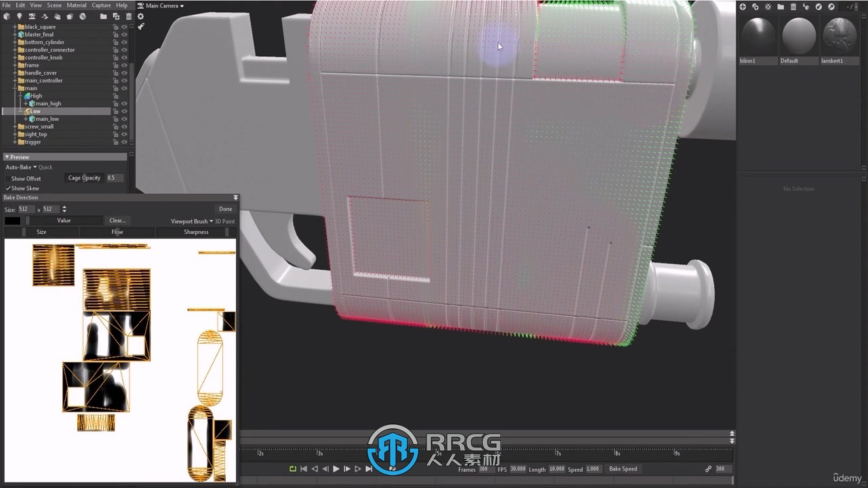Toggle lock on black_square folder

click(116, 27)
